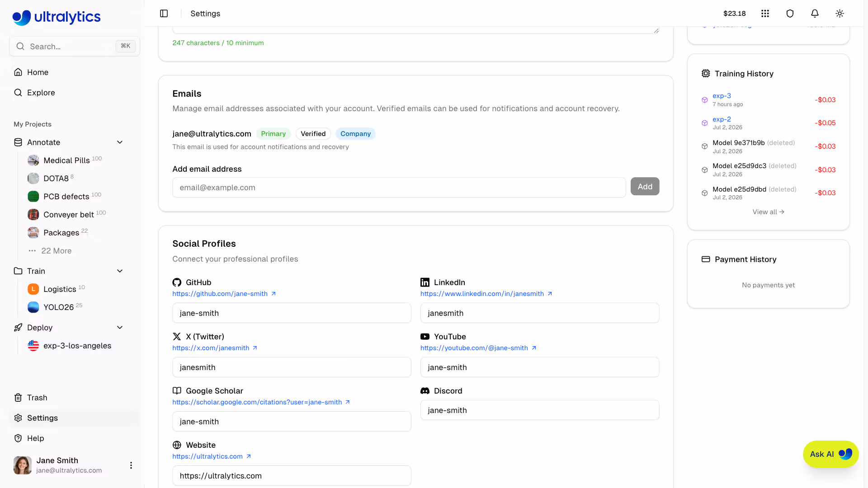Collapse the Annotate section

(x=120, y=142)
